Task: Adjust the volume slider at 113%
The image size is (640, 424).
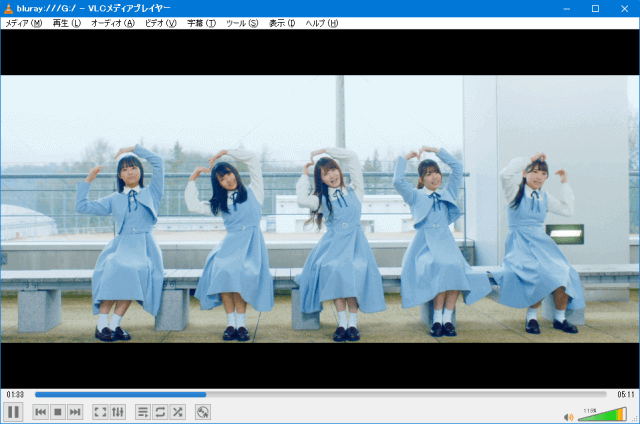Action: [x=602, y=414]
